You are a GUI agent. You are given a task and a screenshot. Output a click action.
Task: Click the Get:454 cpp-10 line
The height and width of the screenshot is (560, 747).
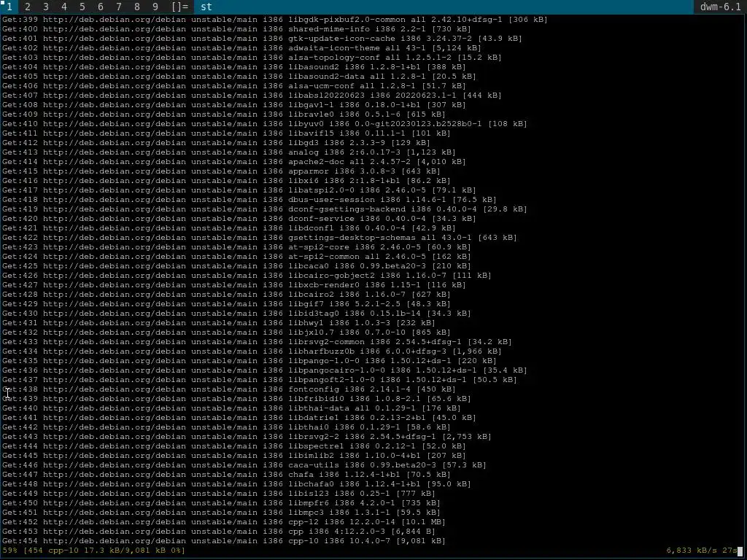pyautogui.click(x=224, y=541)
